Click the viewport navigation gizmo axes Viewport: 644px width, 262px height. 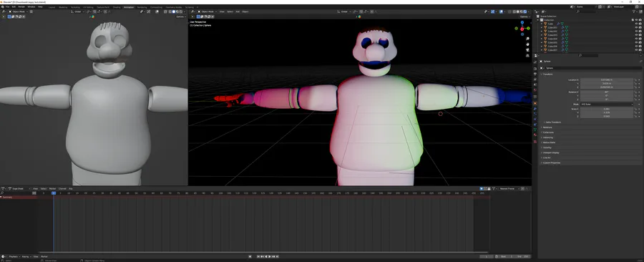point(522,29)
